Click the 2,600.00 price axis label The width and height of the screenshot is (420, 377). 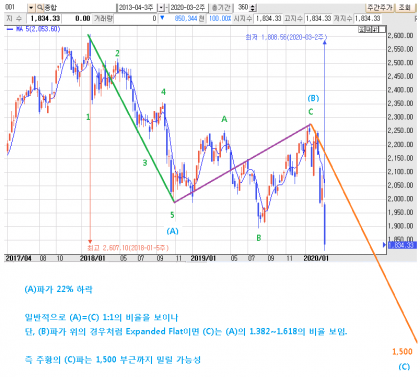click(x=400, y=36)
